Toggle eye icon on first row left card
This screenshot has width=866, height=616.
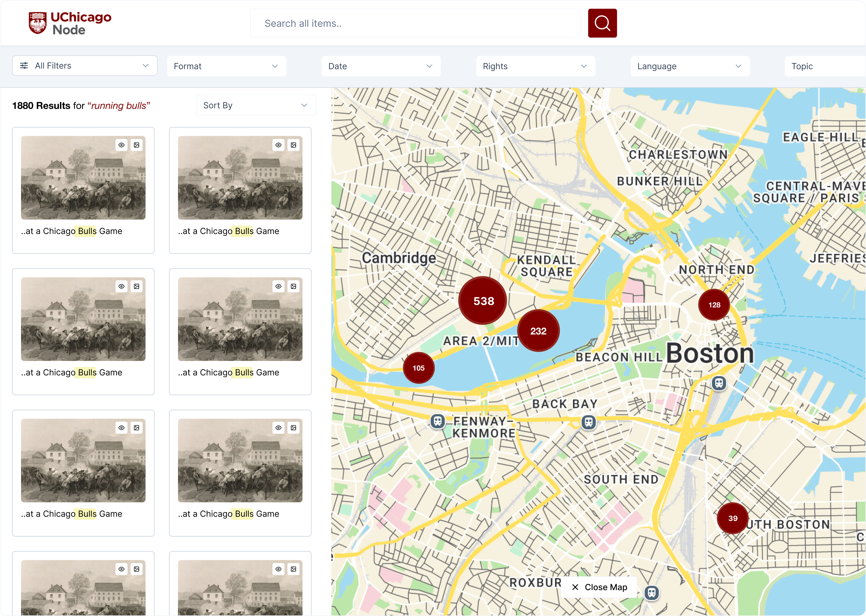coord(121,145)
